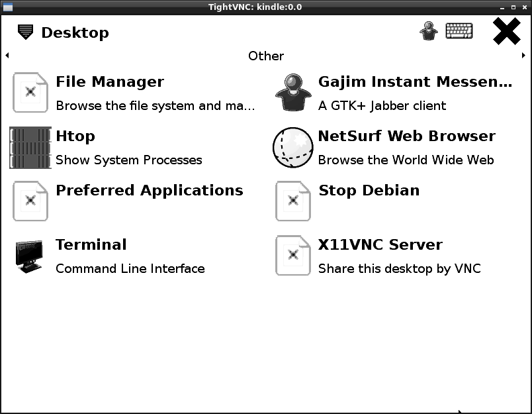Open the Desktop title menu
Viewport: 532px width, 414px height.
point(75,32)
